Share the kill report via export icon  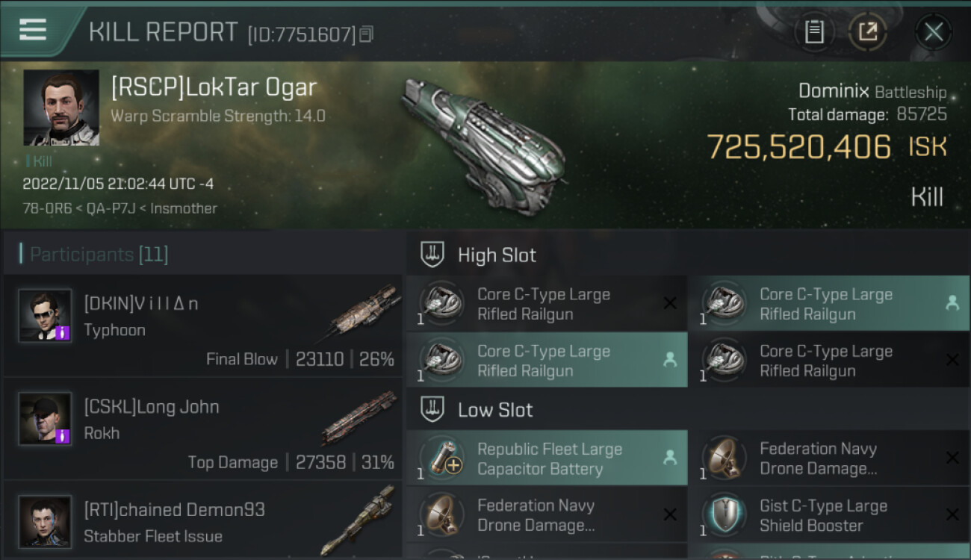867,31
